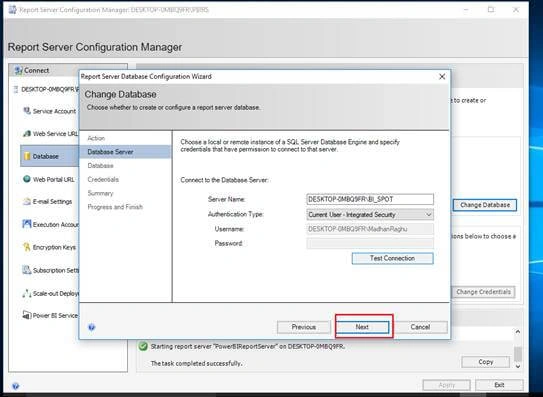This screenshot has width=543, height=397.
Task: Click 'Connect to the Database Server:' label
Action: tap(224, 180)
